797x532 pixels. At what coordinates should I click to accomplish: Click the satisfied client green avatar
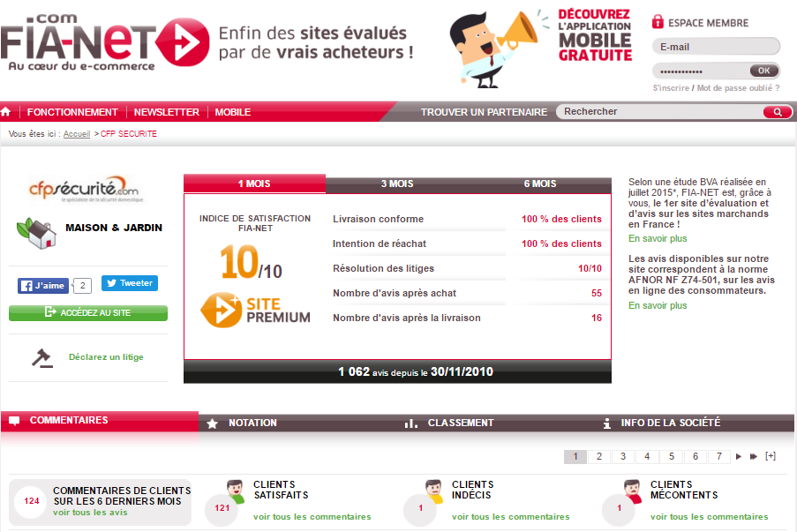[x=235, y=491]
